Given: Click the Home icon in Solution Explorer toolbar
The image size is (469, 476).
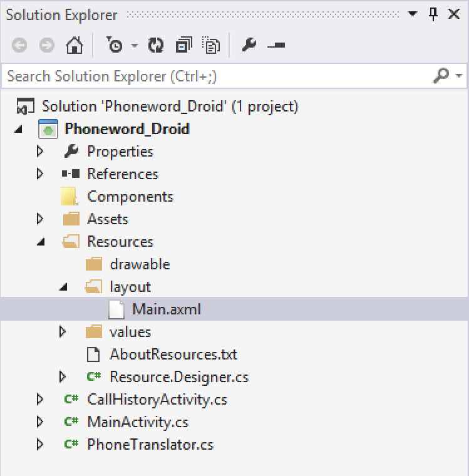Looking at the screenshot, I should (74, 46).
